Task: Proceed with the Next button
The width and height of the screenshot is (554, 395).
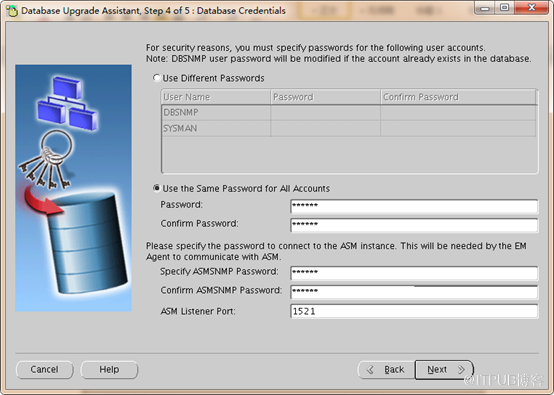Action: (444, 370)
